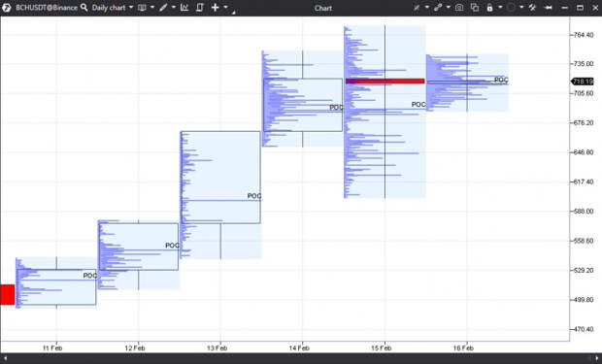602x364 pixels.
Task: Open the indicators chart icon
Action: (x=184, y=8)
